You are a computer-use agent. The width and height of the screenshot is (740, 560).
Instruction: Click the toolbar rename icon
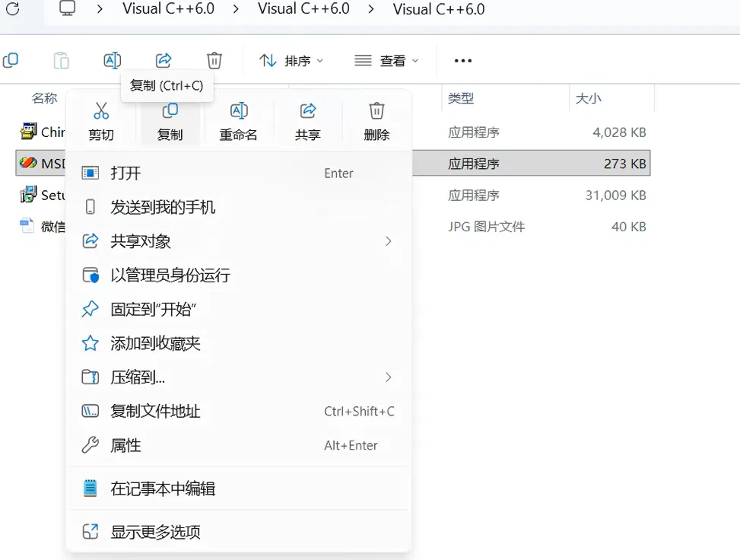tap(113, 60)
